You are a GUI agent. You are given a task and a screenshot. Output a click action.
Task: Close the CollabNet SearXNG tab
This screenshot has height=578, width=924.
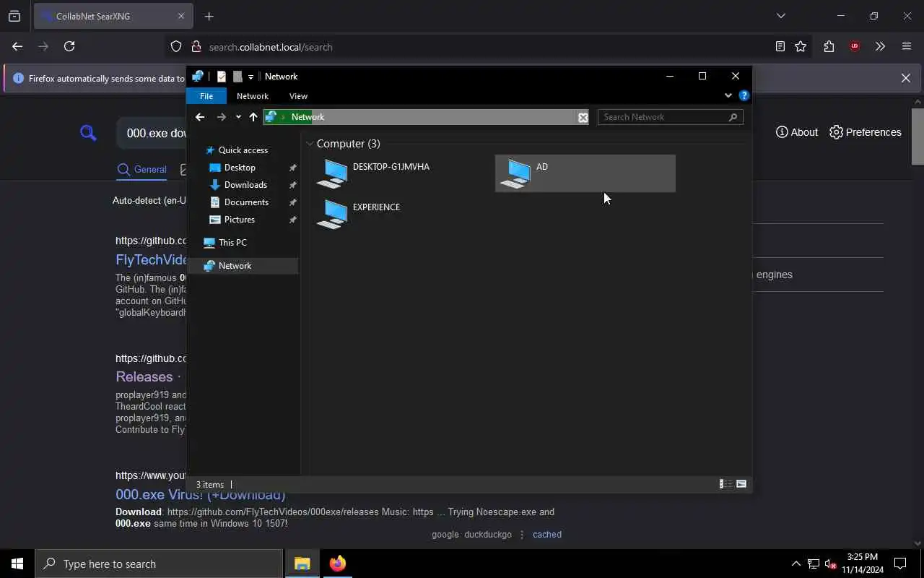pyautogui.click(x=181, y=16)
